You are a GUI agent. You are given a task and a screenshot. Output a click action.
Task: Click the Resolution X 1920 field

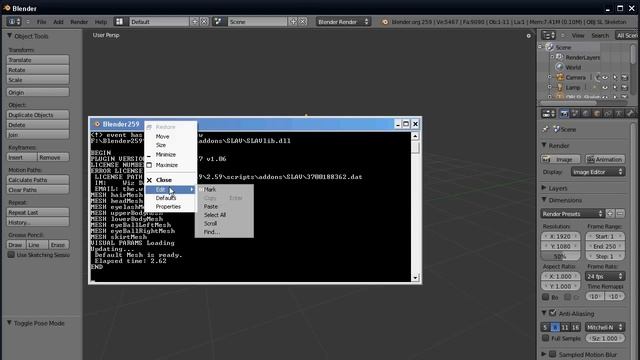click(560, 236)
